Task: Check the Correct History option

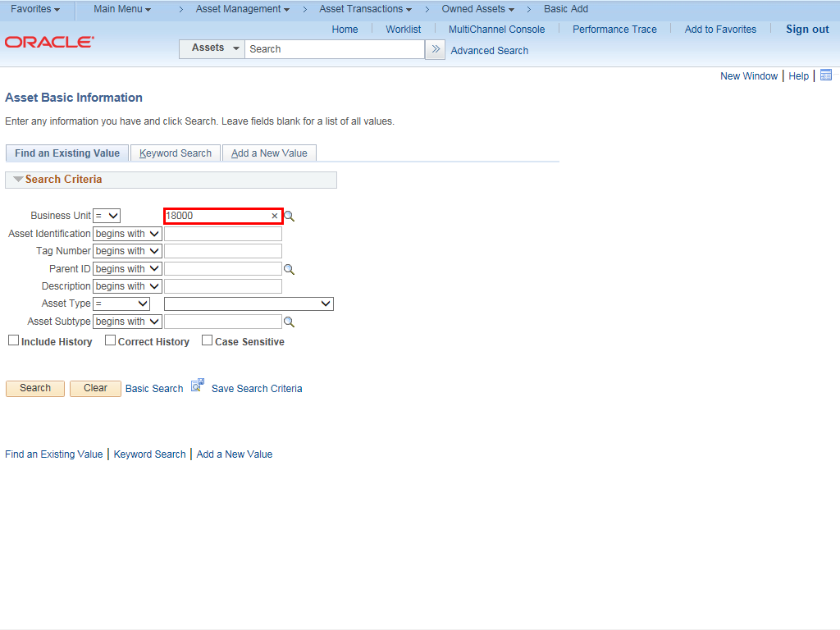Action: click(x=110, y=340)
